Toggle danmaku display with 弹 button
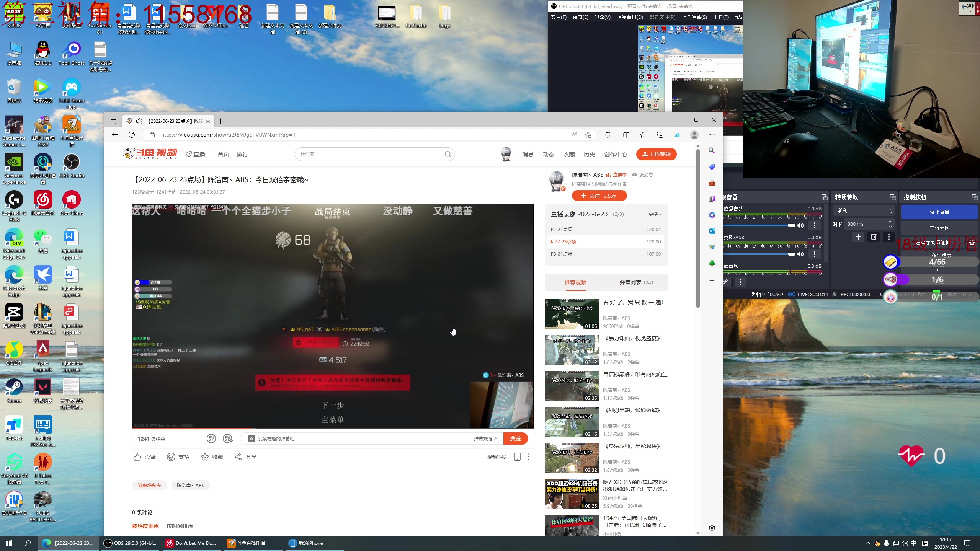The image size is (980, 551). pos(211,439)
